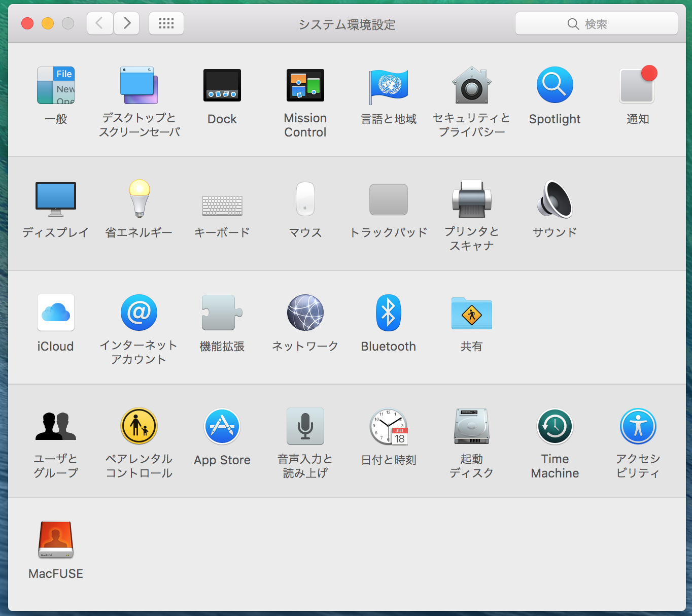
Task: Click the 検索 search field
Action: [x=597, y=23]
